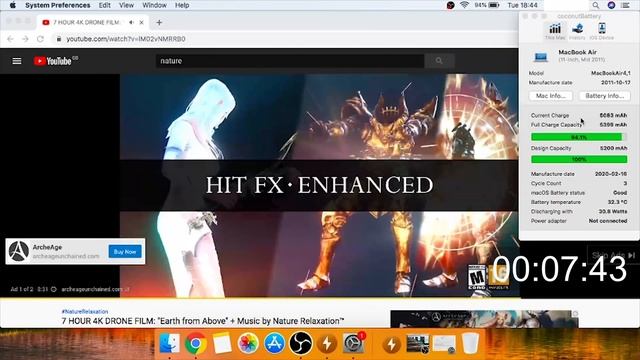This screenshot has width=640, height=360.
Task: Open coconutBattery icon beside OBS in dock
Action: tap(327, 344)
